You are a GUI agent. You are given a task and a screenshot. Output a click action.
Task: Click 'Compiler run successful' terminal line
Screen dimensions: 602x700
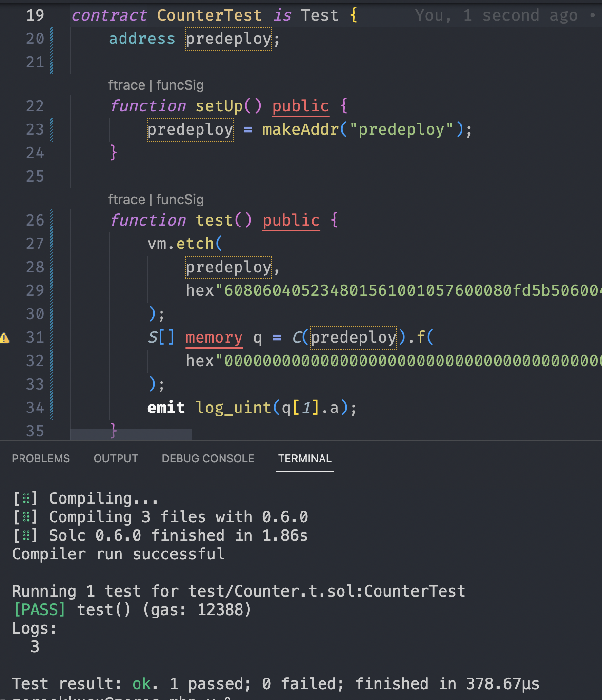[x=119, y=554]
